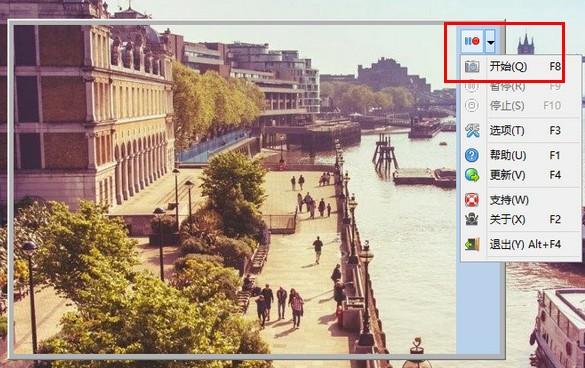Click the camera icon next to 开始(Q)

click(x=472, y=66)
